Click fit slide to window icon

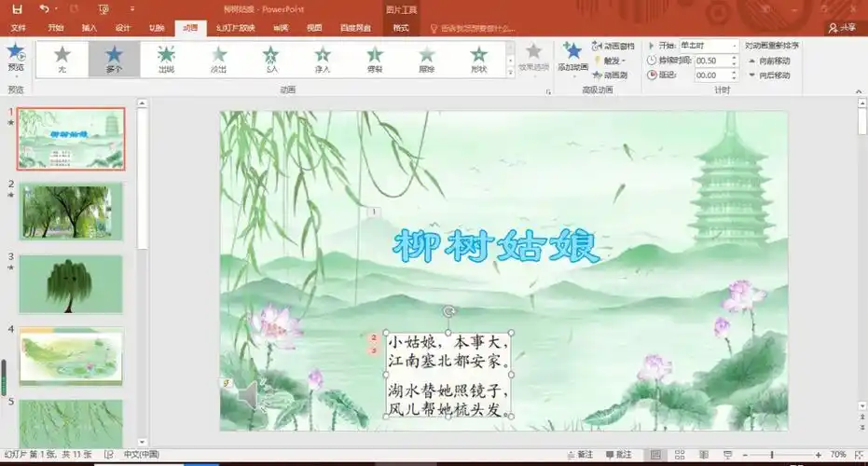point(860,455)
